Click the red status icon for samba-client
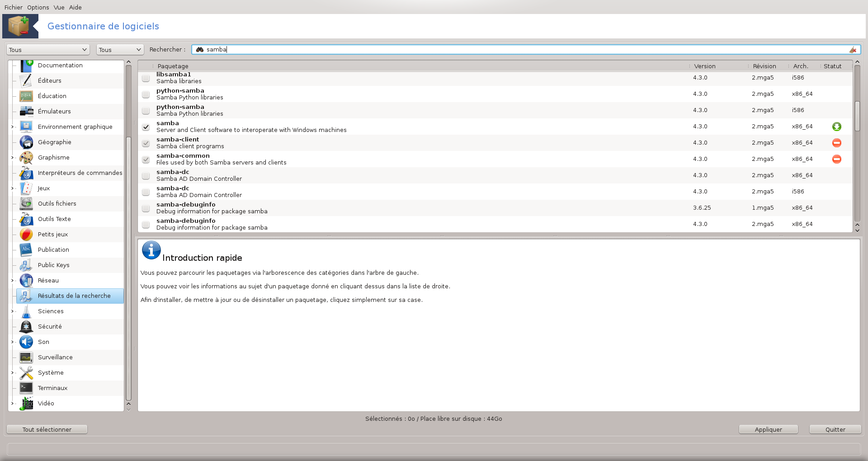This screenshot has height=461, width=868. [x=837, y=143]
